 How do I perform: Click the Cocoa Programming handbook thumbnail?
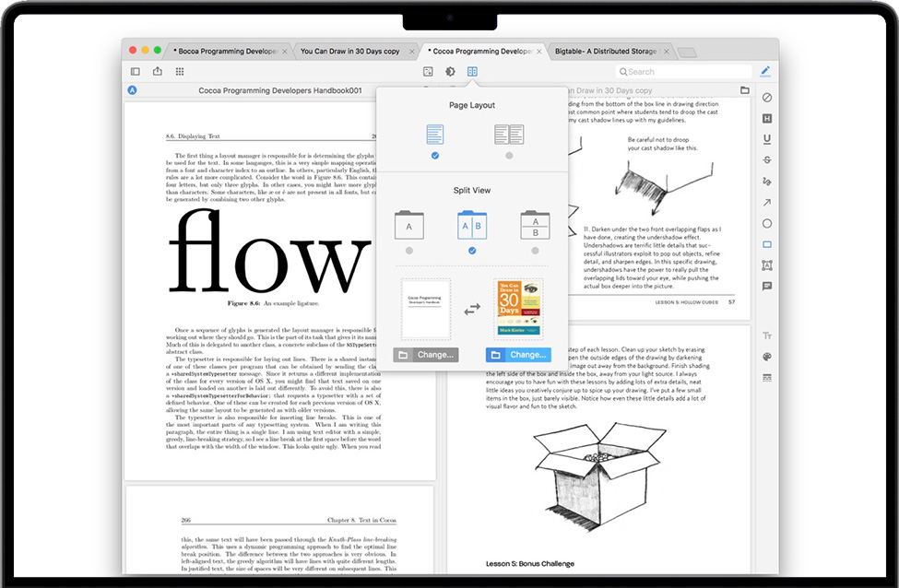coord(425,309)
